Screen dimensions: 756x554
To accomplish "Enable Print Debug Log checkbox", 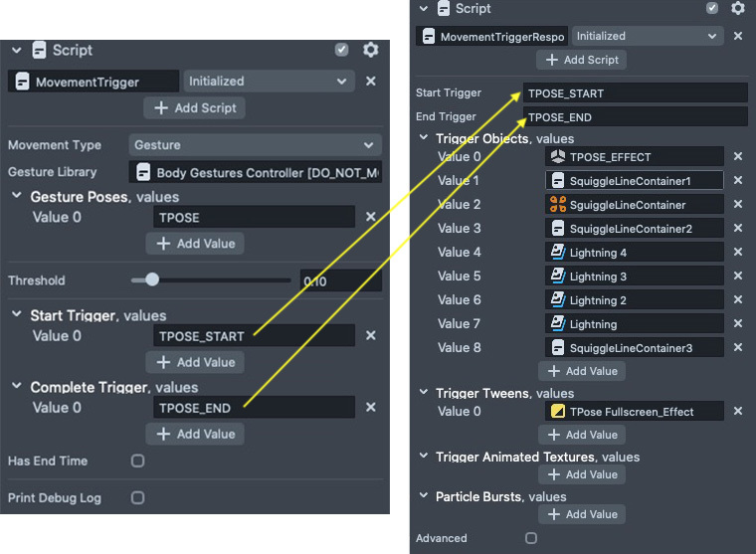I will 137,497.
